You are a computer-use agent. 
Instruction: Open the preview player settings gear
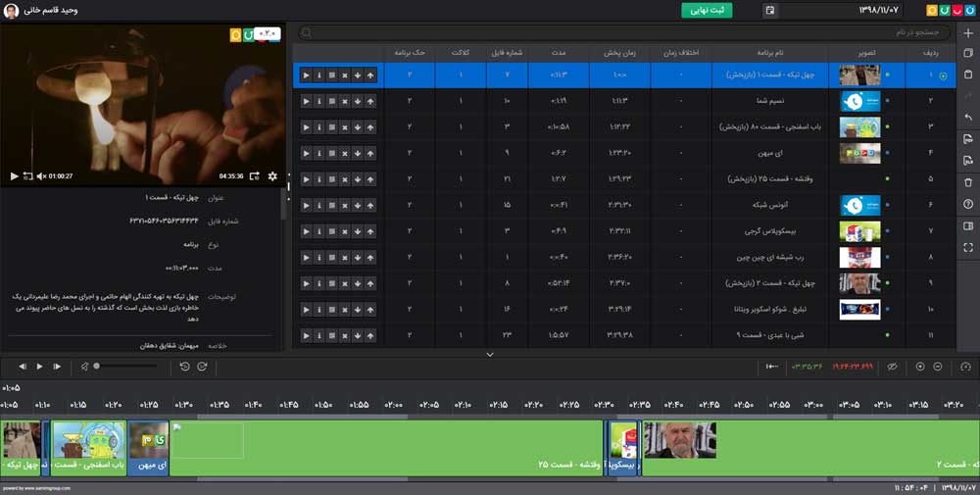coord(272,176)
